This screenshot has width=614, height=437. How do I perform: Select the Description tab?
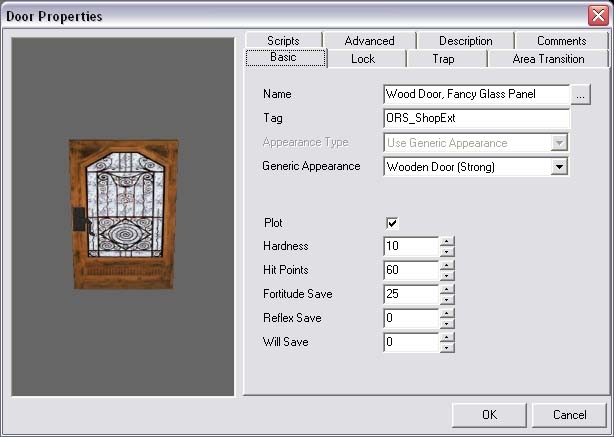point(465,41)
